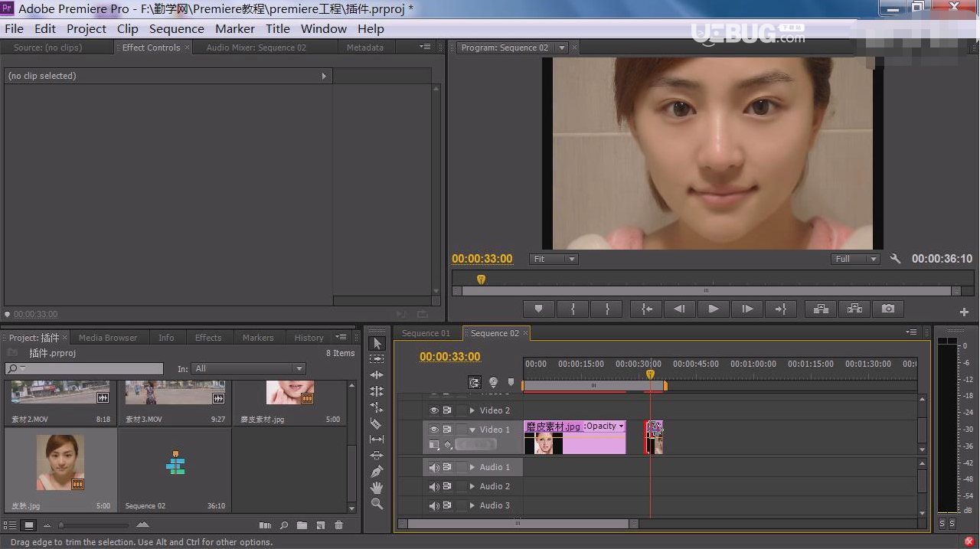
Task: Expand the Video 2 track
Action: click(x=472, y=410)
